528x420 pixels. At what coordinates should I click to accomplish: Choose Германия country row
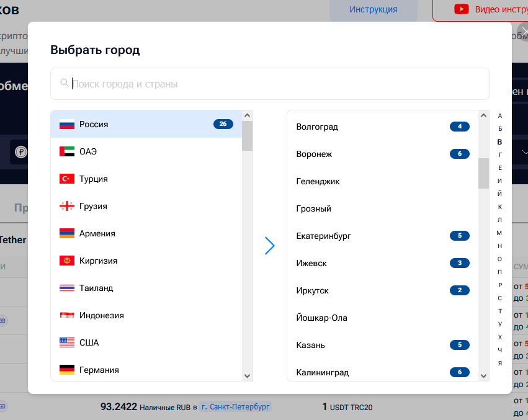(x=146, y=370)
